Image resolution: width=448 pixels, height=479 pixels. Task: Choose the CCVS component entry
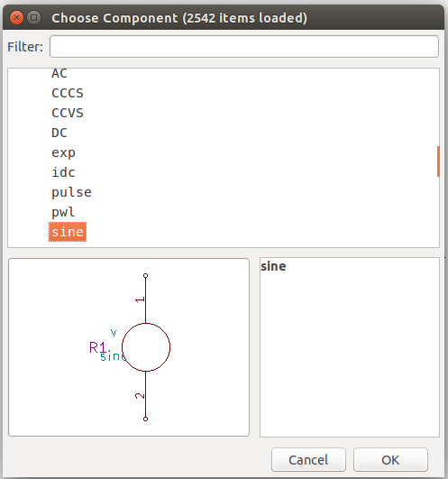click(x=68, y=113)
